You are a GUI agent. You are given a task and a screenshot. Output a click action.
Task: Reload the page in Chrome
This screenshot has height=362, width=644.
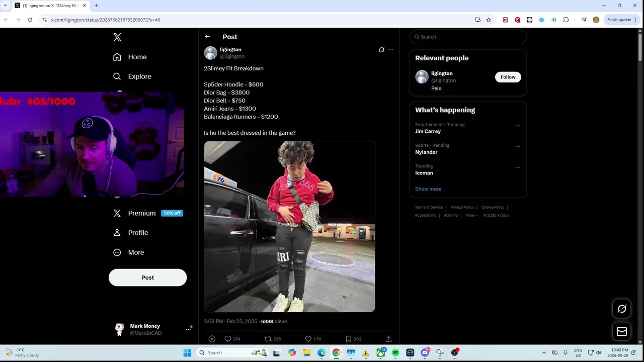tap(30, 20)
